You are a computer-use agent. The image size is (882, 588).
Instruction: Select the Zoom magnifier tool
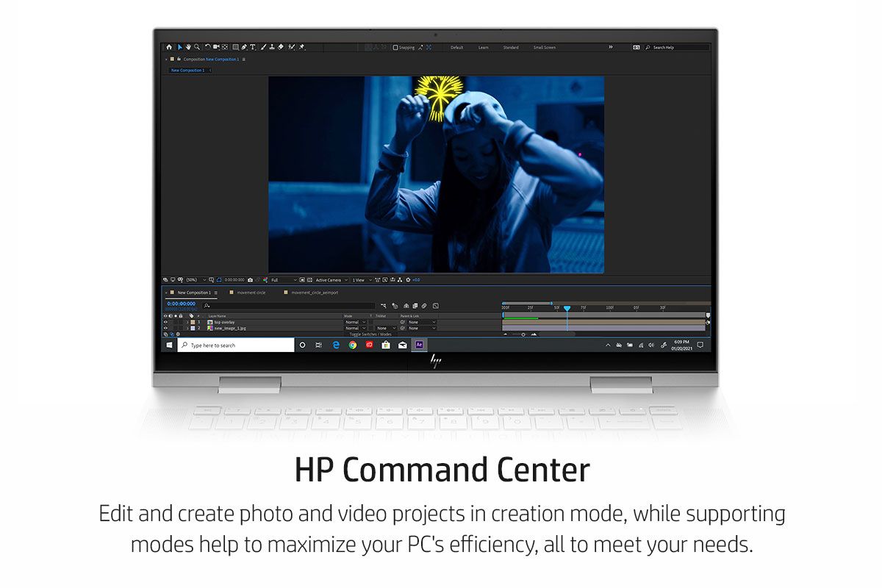tap(196, 47)
